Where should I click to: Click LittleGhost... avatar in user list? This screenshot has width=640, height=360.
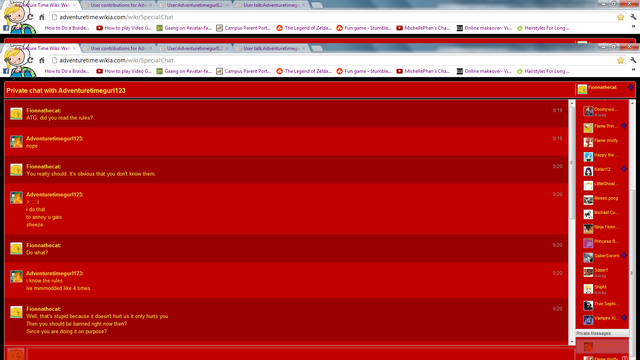pos(588,185)
